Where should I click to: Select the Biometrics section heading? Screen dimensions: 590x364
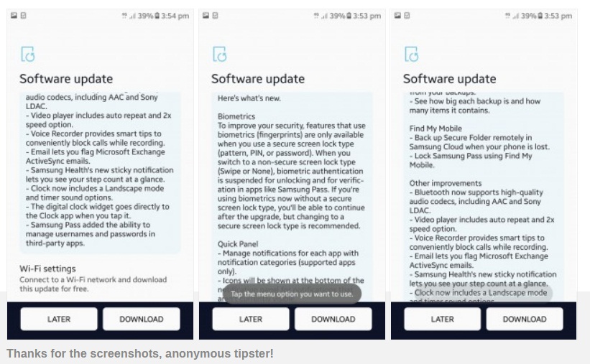[x=236, y=116]
